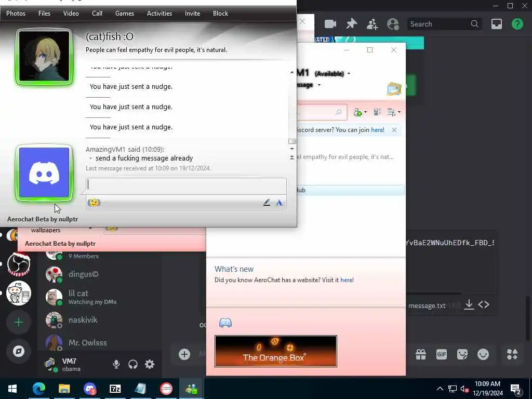Image resolution: width=532 pixels, height=399 pixels.
Task: Add friends to DM icon
Action: pos(372,24)
